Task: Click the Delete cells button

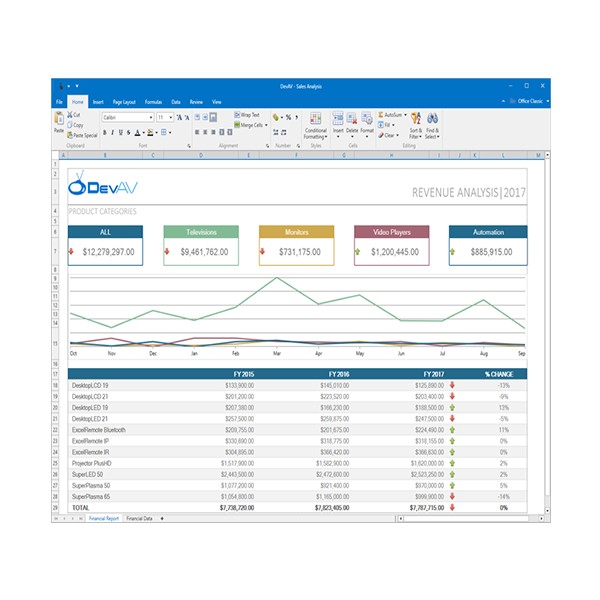Action: [x=352, y=125]
